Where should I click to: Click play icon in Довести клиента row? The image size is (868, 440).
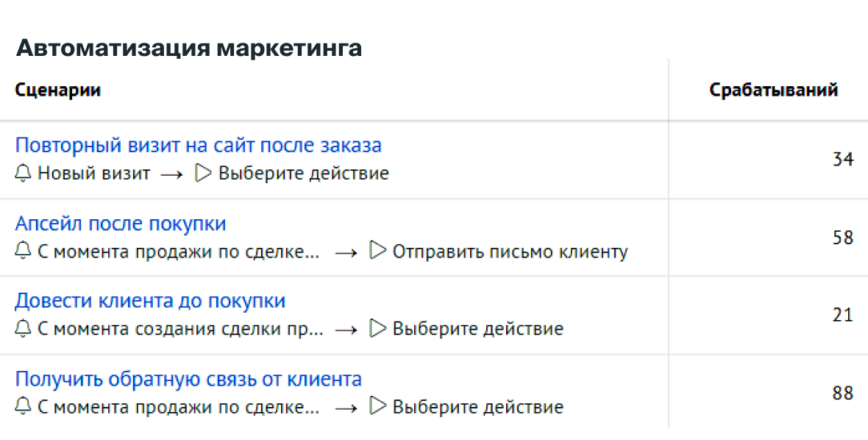pyautogui.click(x=377, y=329)
